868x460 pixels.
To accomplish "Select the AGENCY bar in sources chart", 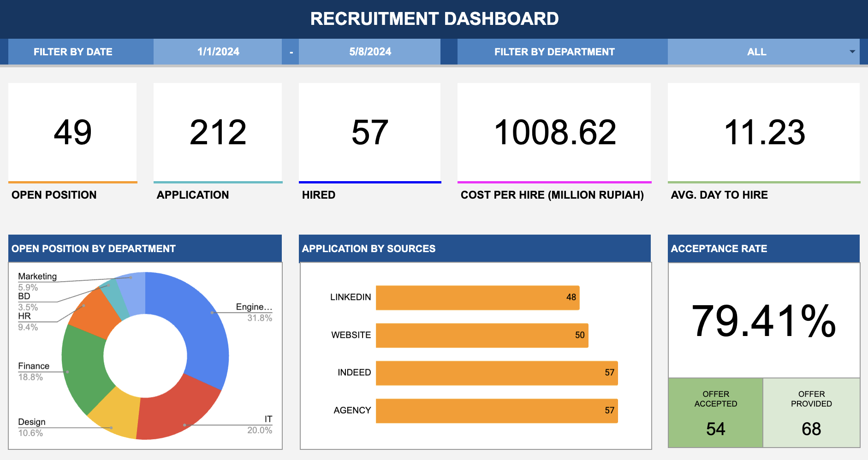I will point(496,411).
